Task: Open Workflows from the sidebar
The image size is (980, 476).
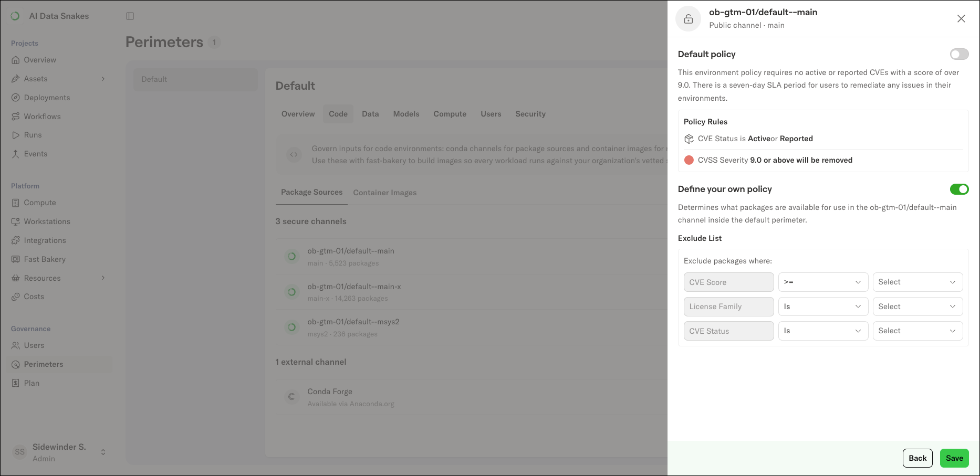Action: pyautogui.click(x=42, y=117)
